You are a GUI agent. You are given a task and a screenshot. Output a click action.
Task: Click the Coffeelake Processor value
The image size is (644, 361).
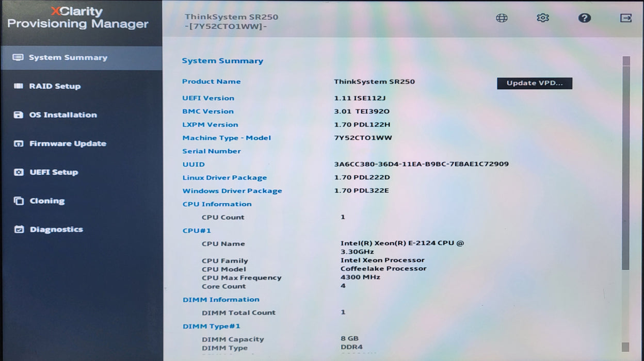(383, 269)
